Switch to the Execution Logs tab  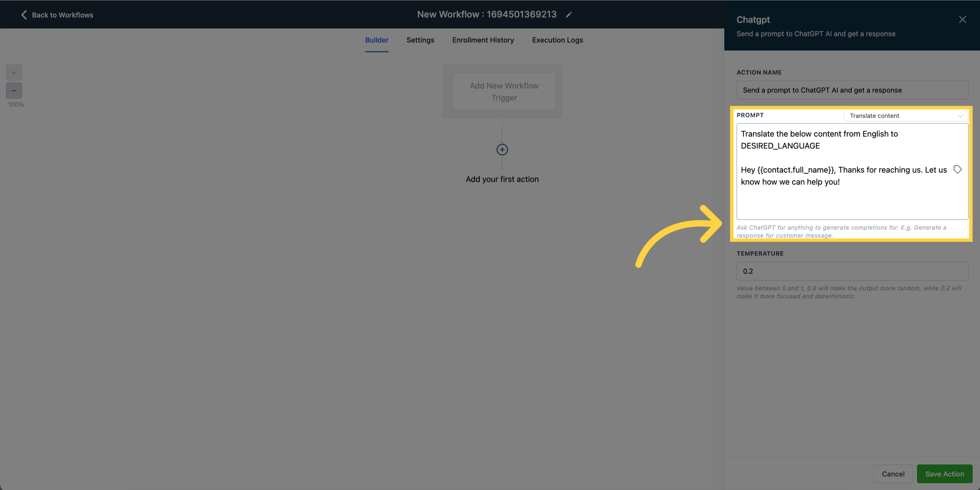[557, 40]
